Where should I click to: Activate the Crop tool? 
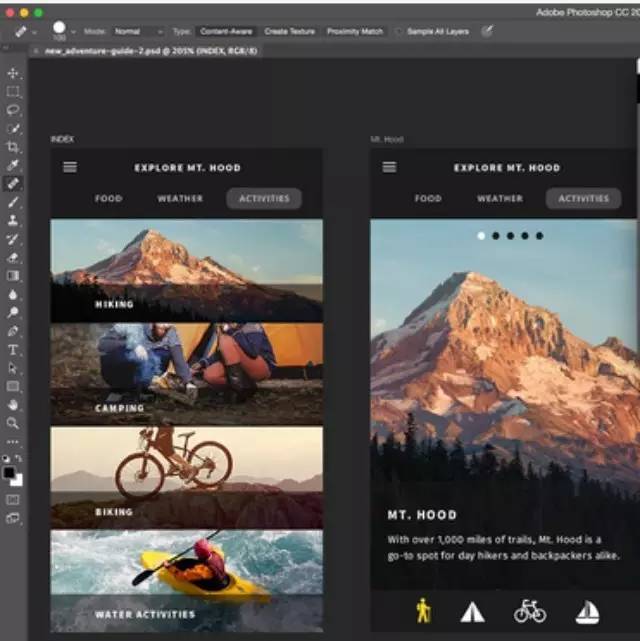(13, 147)
